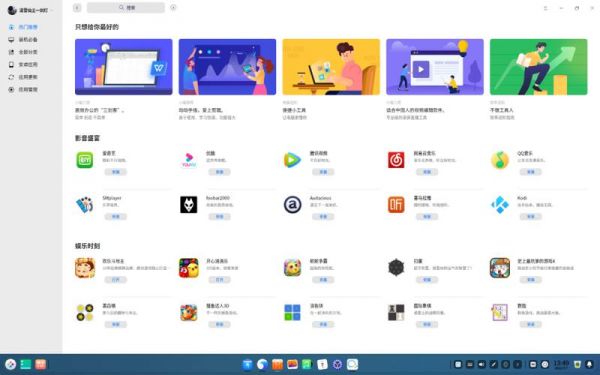Screen dimensions: 600x375
Task: Open the NetEase Cloud Music red icon
Action: [396, 160]
